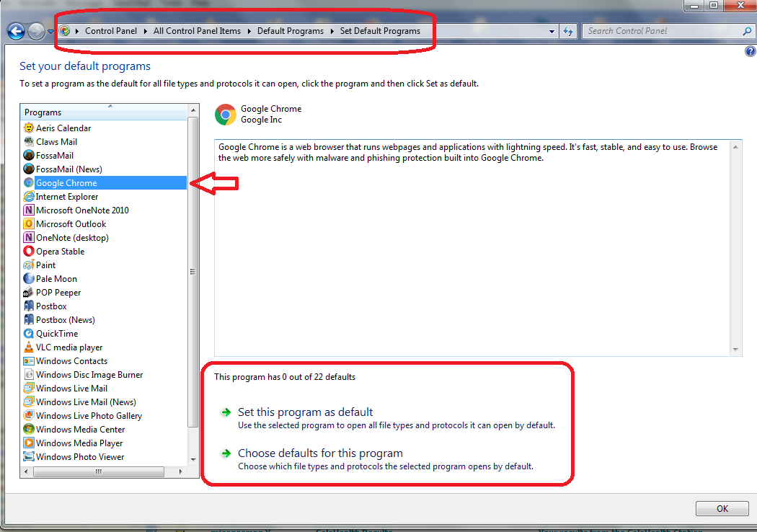Screen dimensions: 757x532
Task: Click the Paint palette icon
Action: coord(29,265)
